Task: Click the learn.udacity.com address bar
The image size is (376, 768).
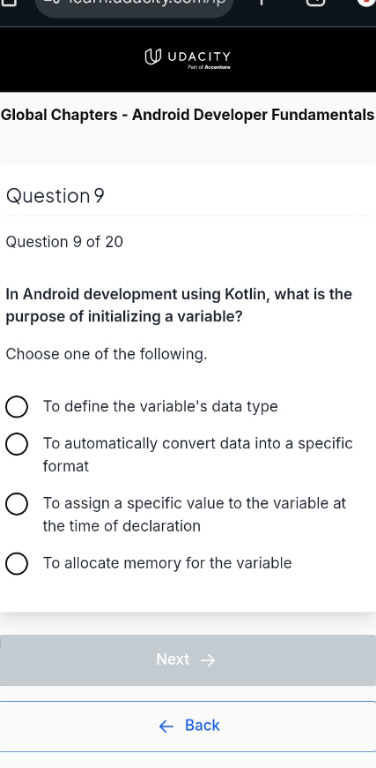Action: point(134,5)
